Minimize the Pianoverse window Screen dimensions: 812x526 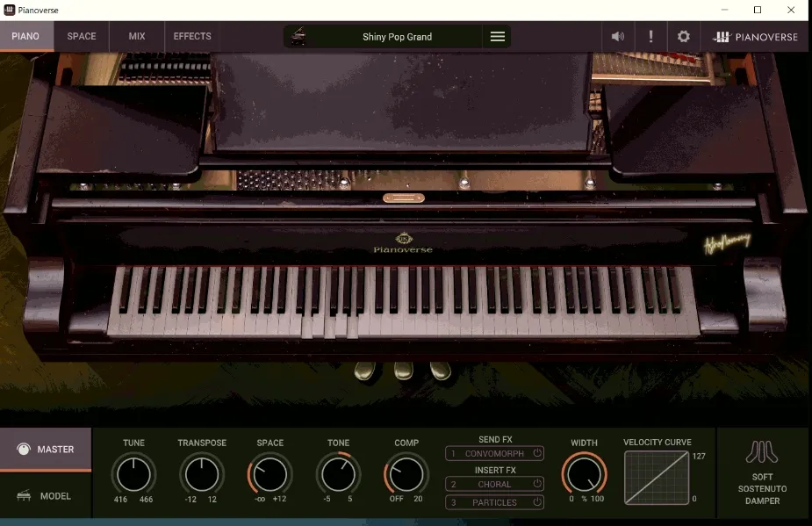pyautogui.click(x=724, y=10)
